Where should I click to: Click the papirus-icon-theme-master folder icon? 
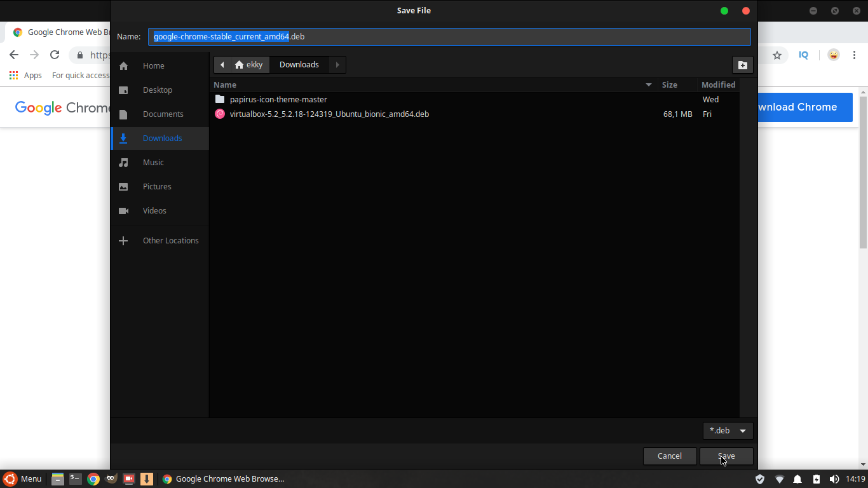(x=220, y=99)
